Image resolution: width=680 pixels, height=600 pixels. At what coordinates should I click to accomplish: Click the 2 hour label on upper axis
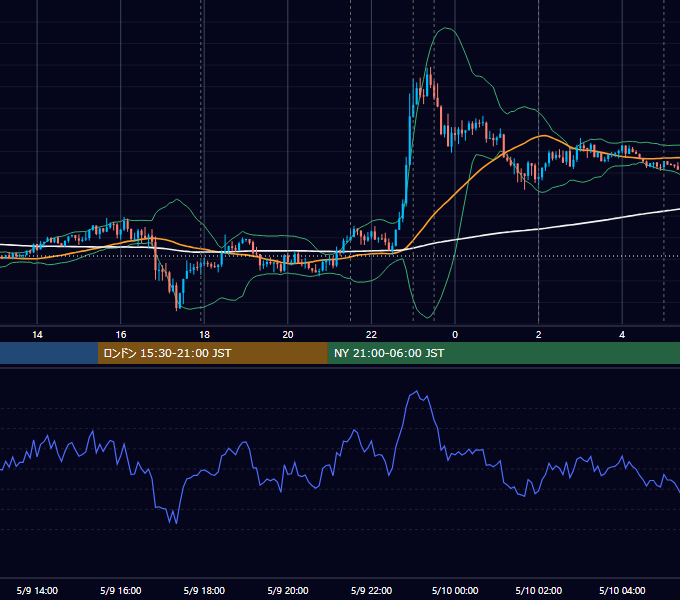(539, 335)
